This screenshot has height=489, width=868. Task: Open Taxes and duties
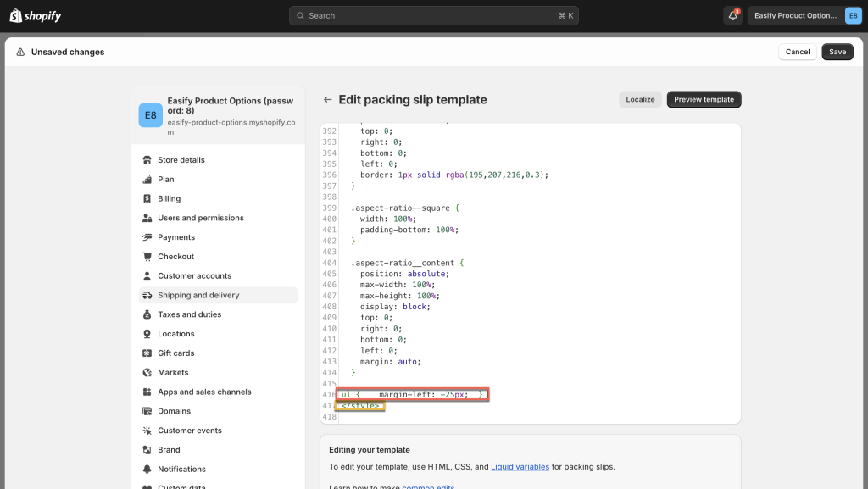click(218, 314)
